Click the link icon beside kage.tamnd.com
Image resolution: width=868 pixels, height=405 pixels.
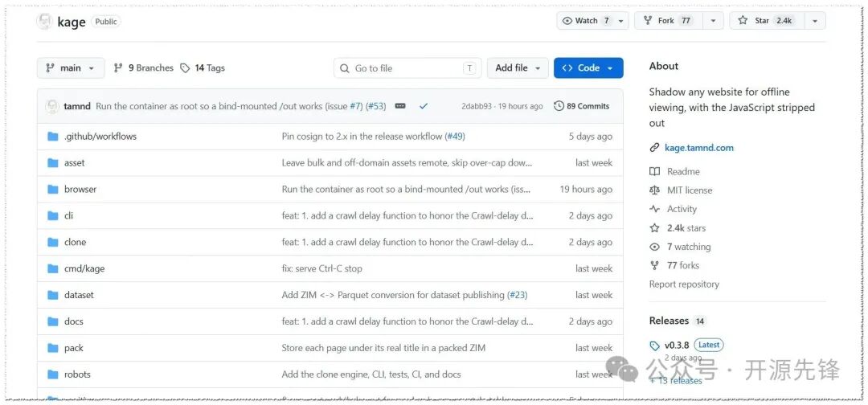click(x=655, y=148)
